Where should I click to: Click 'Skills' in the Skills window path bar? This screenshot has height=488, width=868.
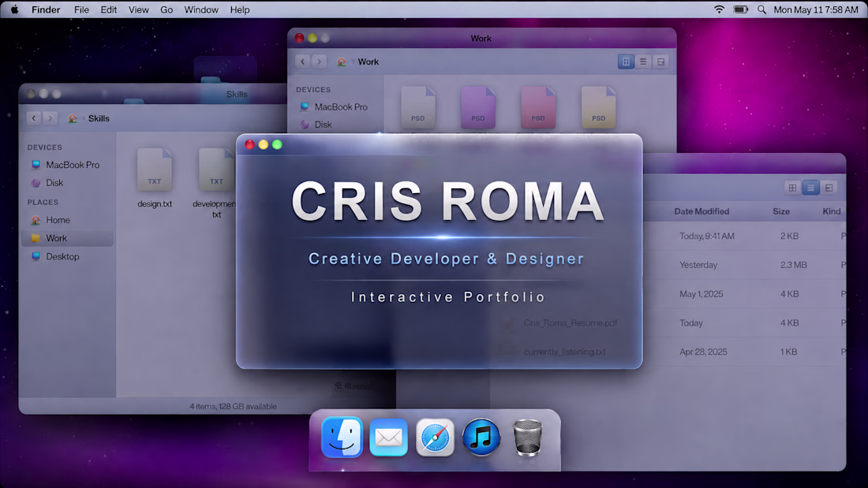[99, 118]
